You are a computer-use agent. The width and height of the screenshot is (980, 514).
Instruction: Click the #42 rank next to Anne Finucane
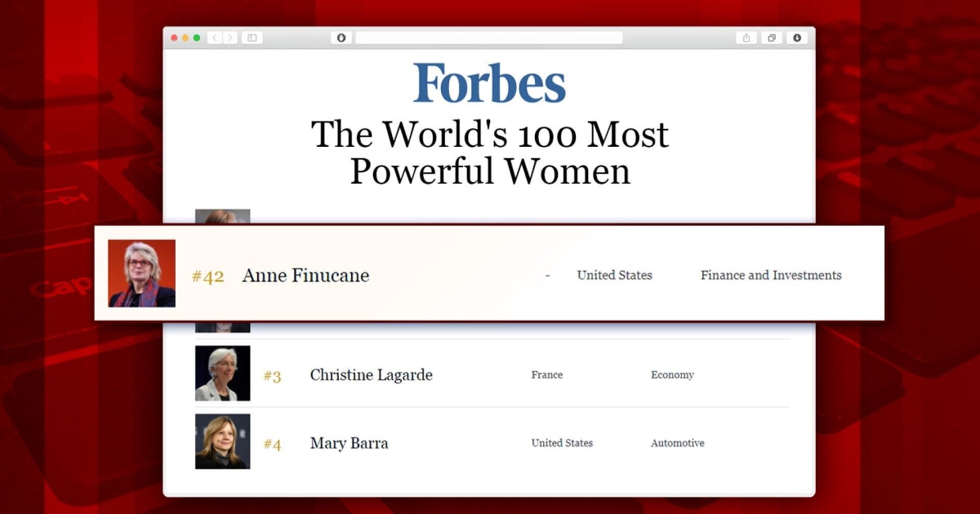click(x=207, y=276)
